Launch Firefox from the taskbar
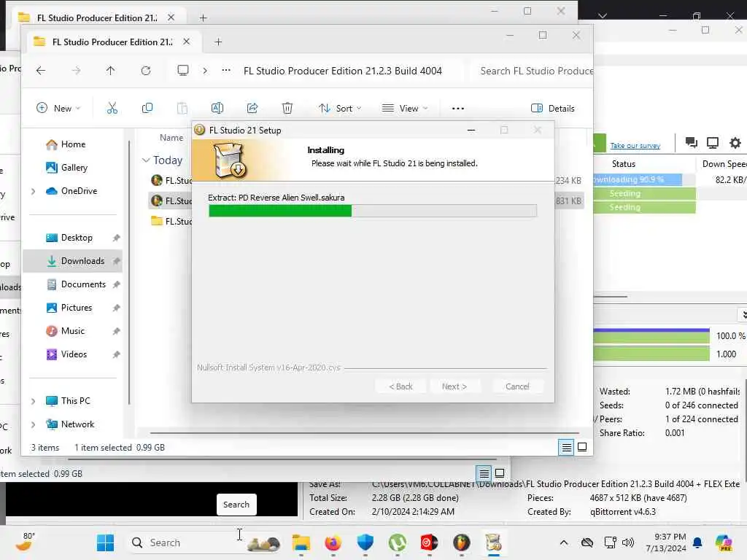This screenshot has width=747, height=560. pos(333,542)
